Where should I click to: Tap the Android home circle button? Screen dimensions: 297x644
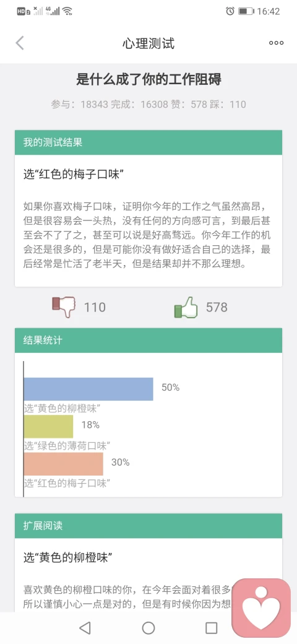148,627
